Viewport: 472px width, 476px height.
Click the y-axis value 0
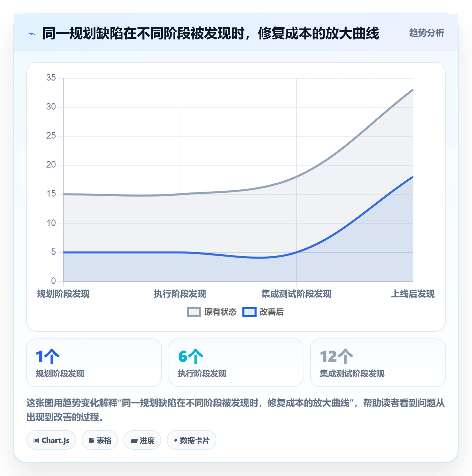click(53, 281)
